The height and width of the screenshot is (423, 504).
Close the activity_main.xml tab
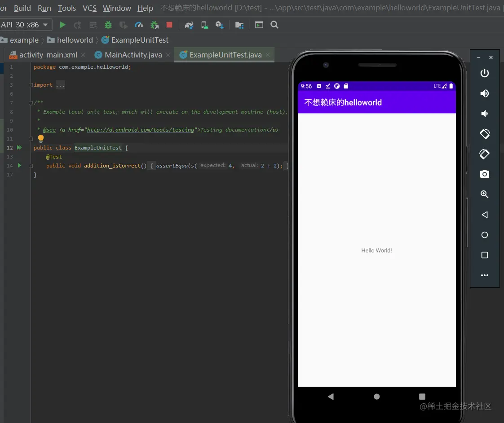tap(83, 55)
